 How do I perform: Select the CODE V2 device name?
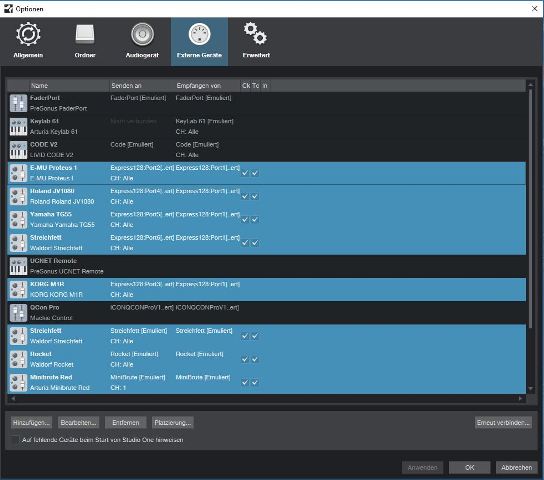pos(44,144)
